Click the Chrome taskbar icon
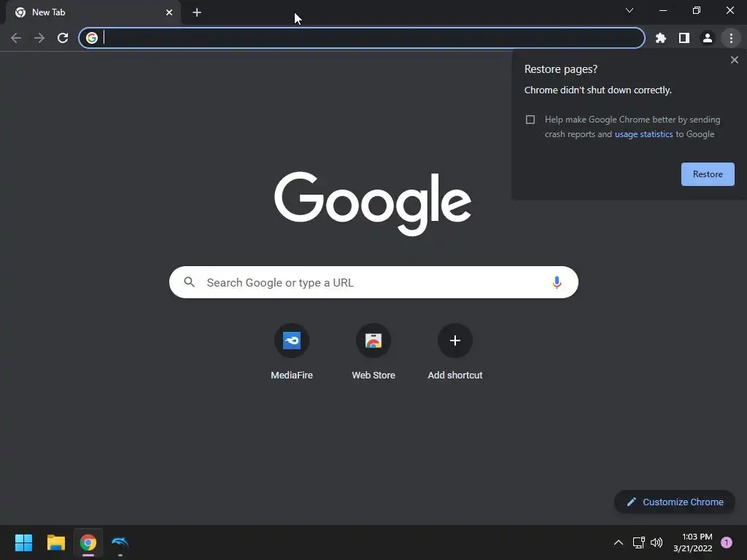This screenshot has height=560, width=747. click(88, 542)
